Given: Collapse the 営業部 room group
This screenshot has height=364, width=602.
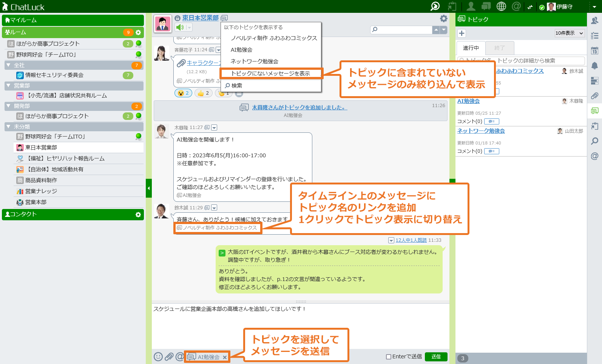Looking at the screenshot, I should [x=8, y=86].
